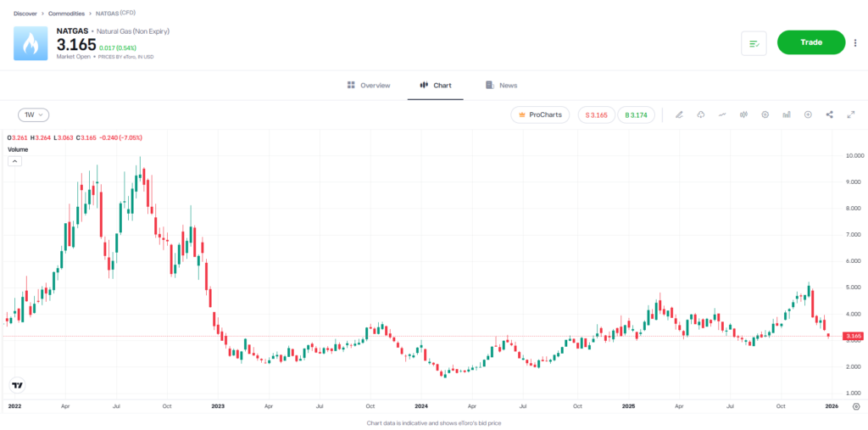Click the Commodities breadcrumb link
Image resolution: width=868 pixels, height=430 pixels.
(x=66, y=14)
